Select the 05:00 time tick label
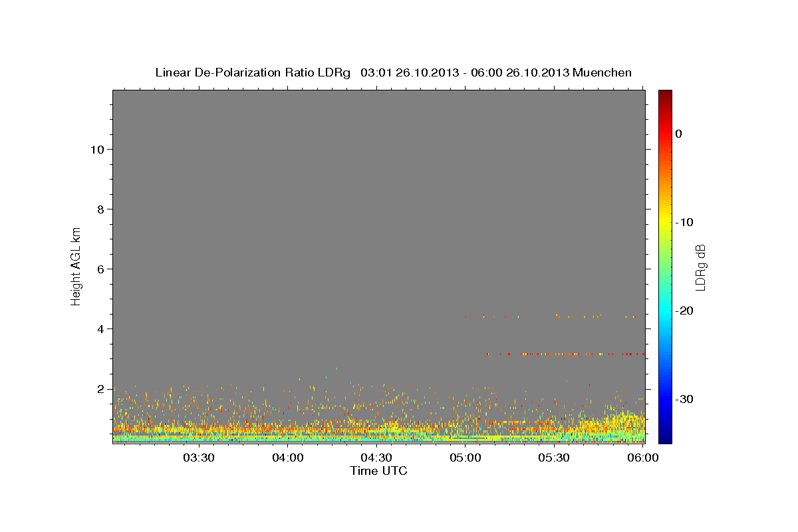This screenshot has width=798, height=532. pyautogui.click(x=465, y=458)
